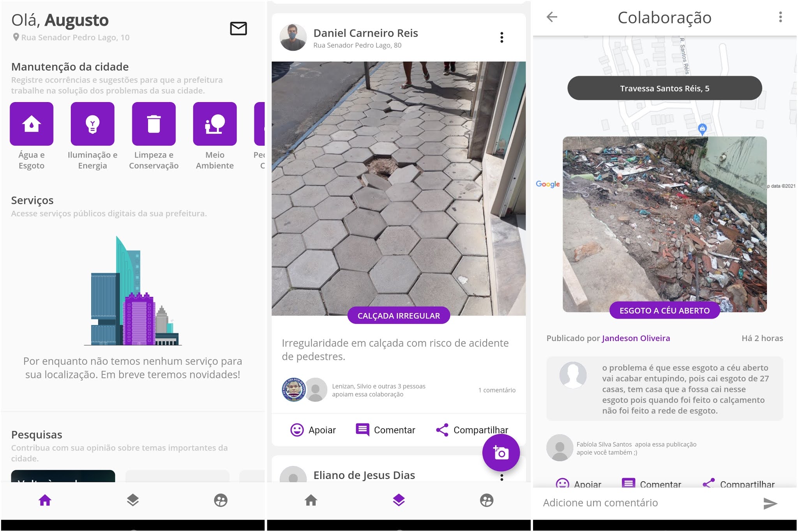798x532 pixels.
Task: Tap the floating add-photo camera button
Action: tap(501, 452)
